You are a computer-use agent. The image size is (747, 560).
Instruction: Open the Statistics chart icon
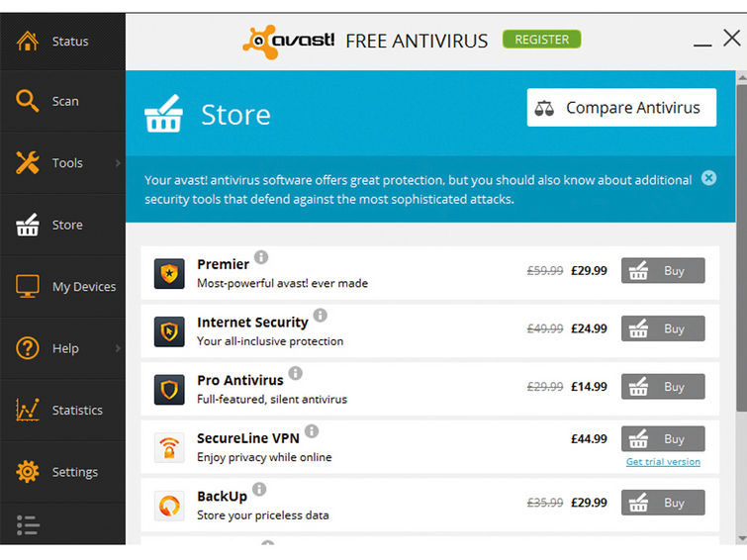pos(27,410)
